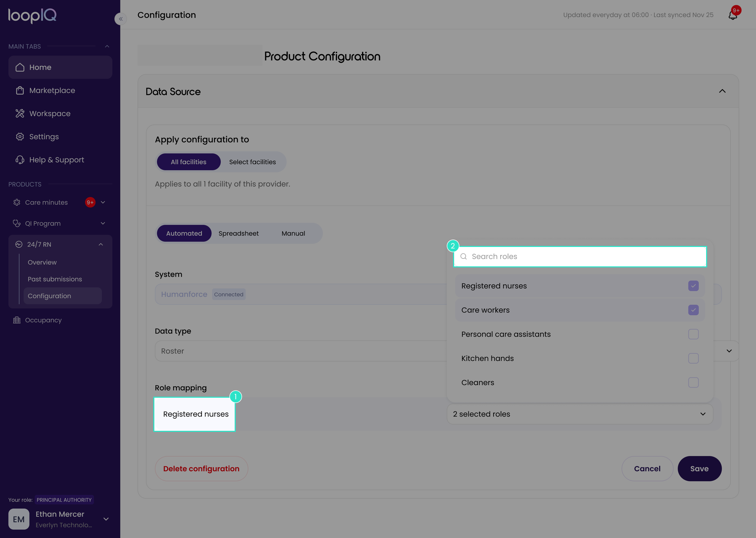The width and height of the screenshot is (756, 538).
Task: Click the Save button
Action: [x=699, y=469]
